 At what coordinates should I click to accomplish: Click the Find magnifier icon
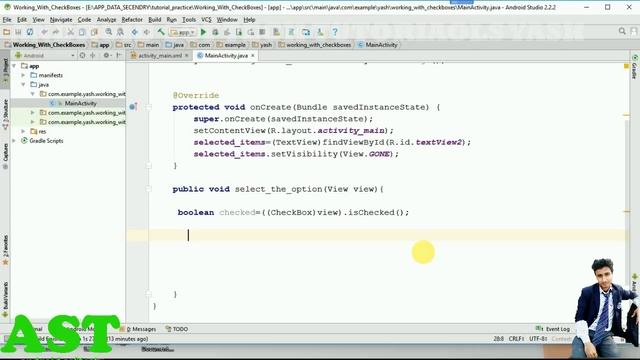coord(109,32)
